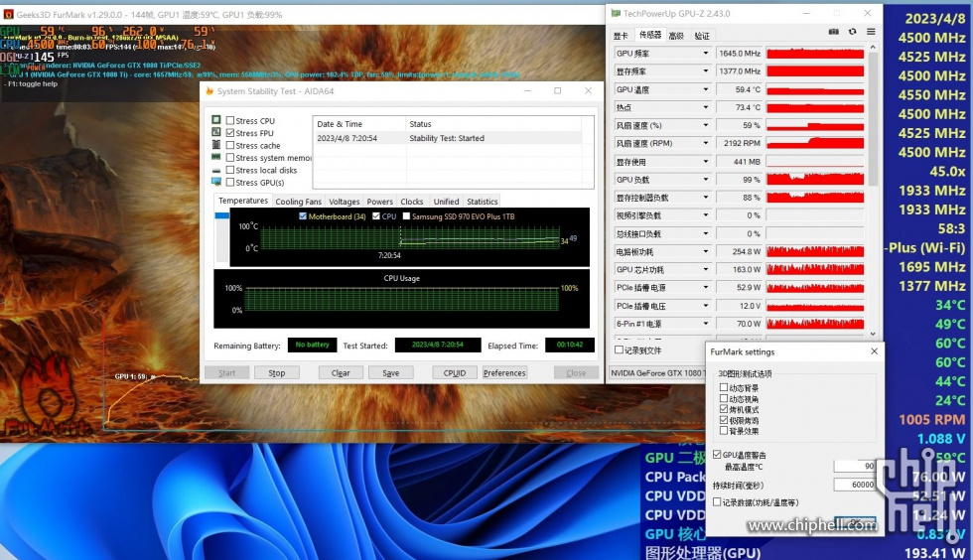Click GPU 负载 red sensor graph
The width and height of the screenshot is (973, 560).
coord(815,180)
